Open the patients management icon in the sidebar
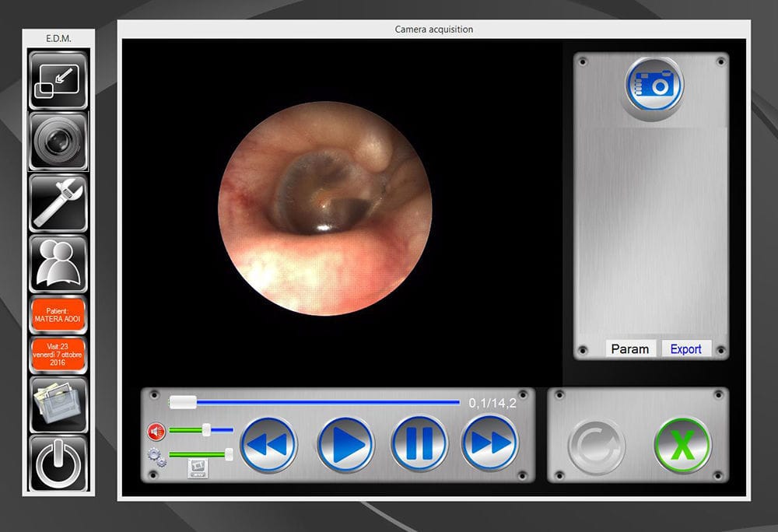 pyautogui.click(x=58, y=263)
